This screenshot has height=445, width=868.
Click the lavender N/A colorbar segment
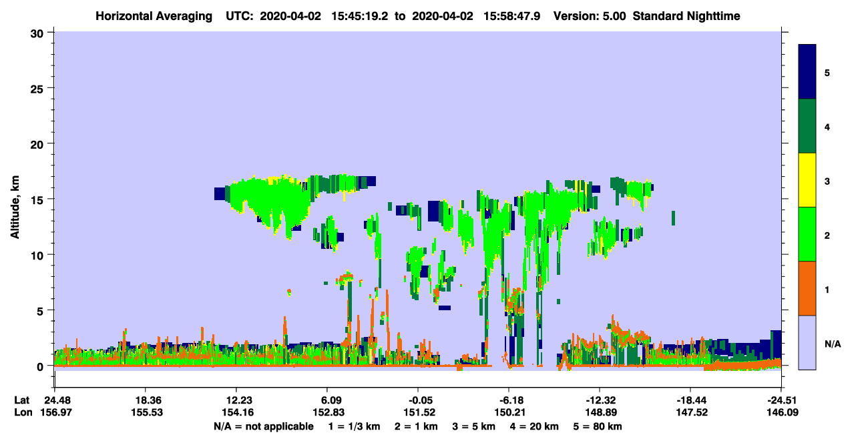pos(807,342)
